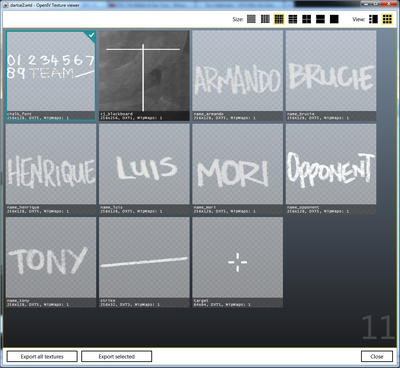The width and height of the screenshot is (400, 368).
Task: Select the smallest (first) Size icon
Action: tap(251, 19)
